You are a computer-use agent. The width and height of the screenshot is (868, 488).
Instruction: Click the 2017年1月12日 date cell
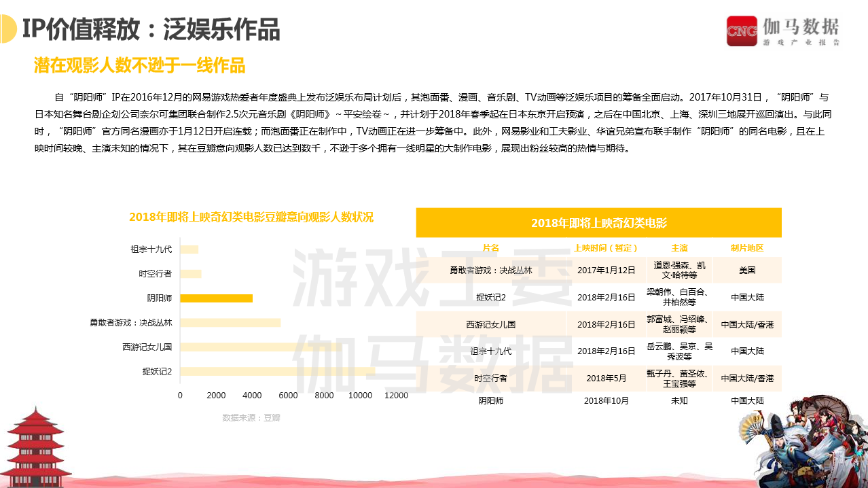pyautogui.click(x=607, y=270)
